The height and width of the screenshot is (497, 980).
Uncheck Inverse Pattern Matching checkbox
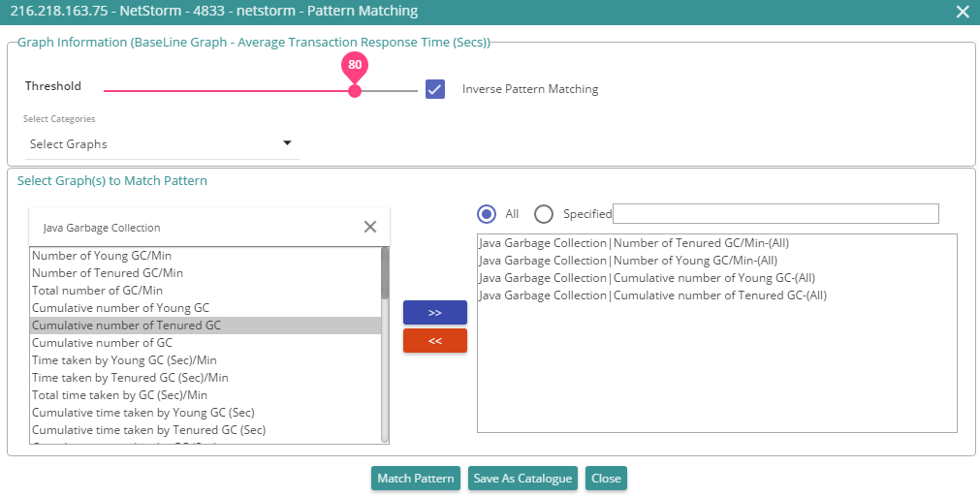tap(435, 89)
